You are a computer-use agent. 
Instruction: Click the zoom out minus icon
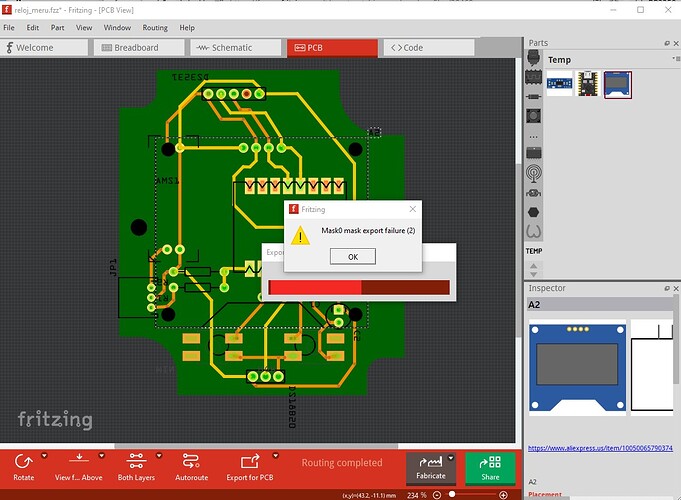tap(437, 495)
